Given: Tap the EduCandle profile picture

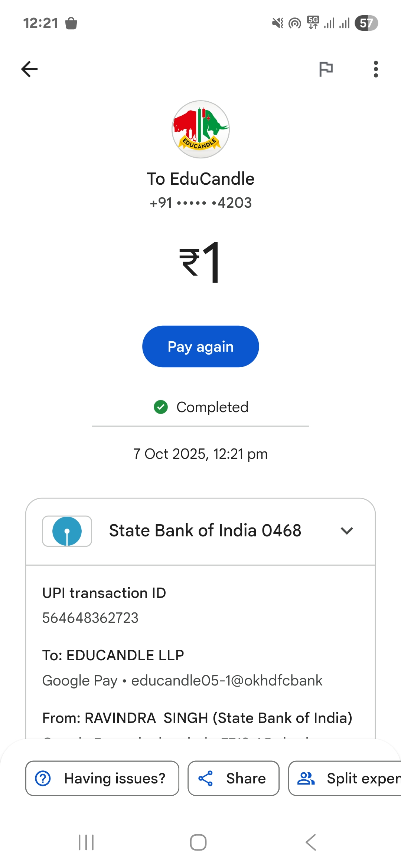Looking at the screenshot, I should coord(200,129).
